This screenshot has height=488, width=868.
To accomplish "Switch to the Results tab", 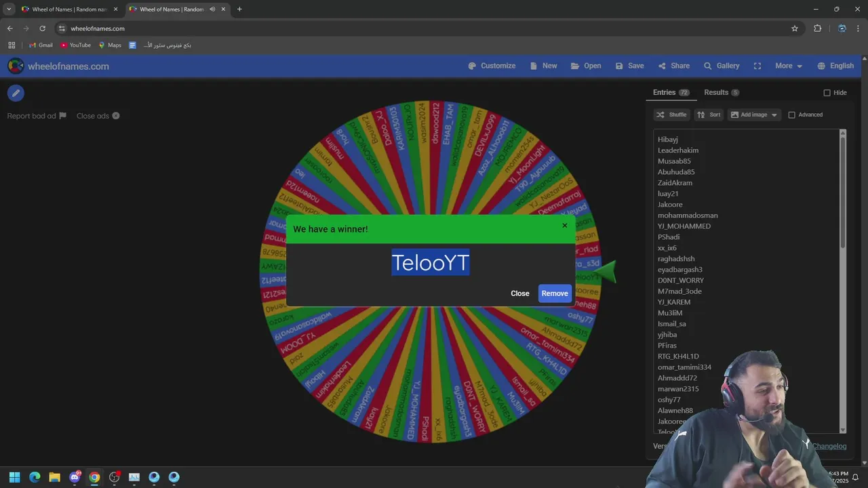I will pos(722,92).
